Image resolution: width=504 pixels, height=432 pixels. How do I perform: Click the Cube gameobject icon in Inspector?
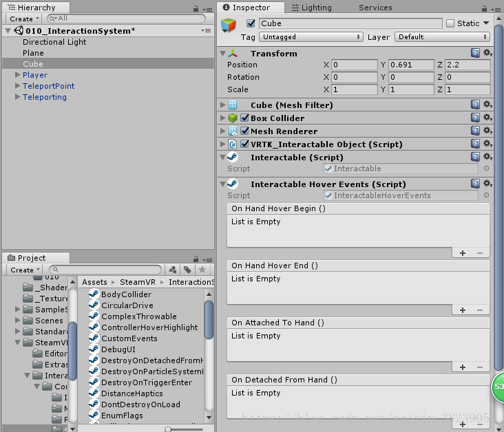coord(229,25)
